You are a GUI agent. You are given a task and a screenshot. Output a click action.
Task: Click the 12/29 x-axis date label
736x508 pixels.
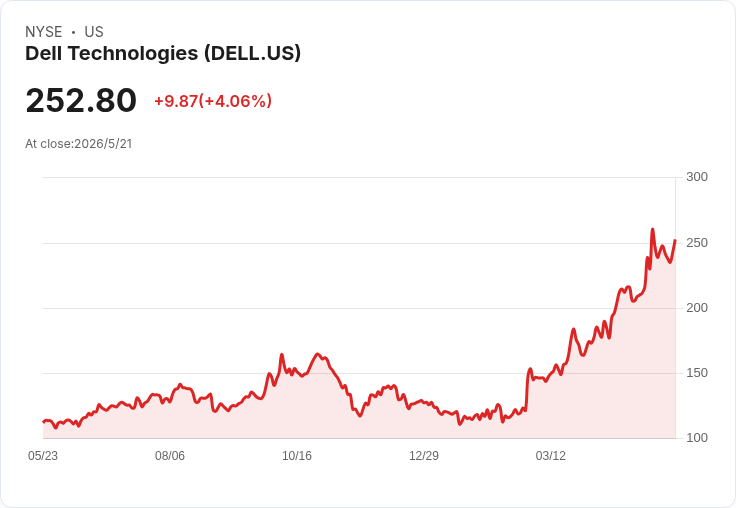tap(424, 455)
